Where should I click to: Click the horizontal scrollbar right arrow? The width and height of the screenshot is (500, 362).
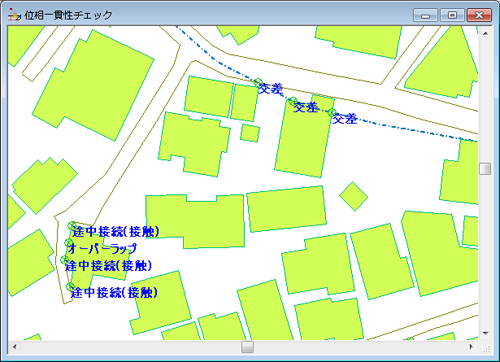coord(471,347)
